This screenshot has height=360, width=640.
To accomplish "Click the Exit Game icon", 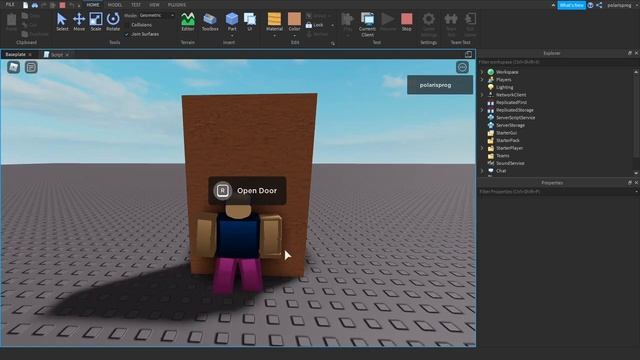I will 470,20.
